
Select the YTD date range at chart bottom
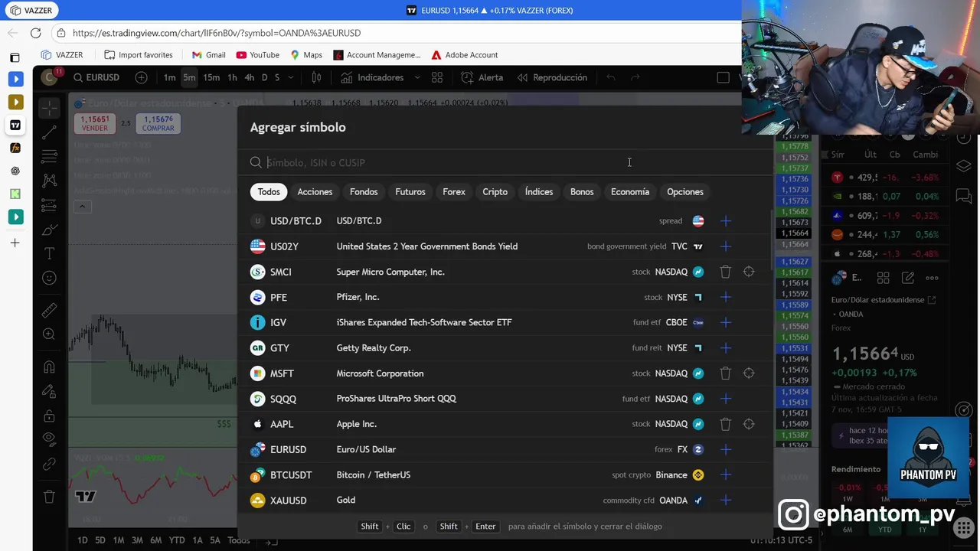pos(177,540)
